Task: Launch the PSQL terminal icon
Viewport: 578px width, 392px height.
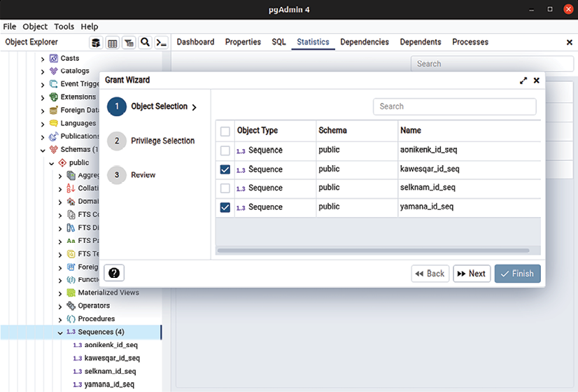Action: 162,43
